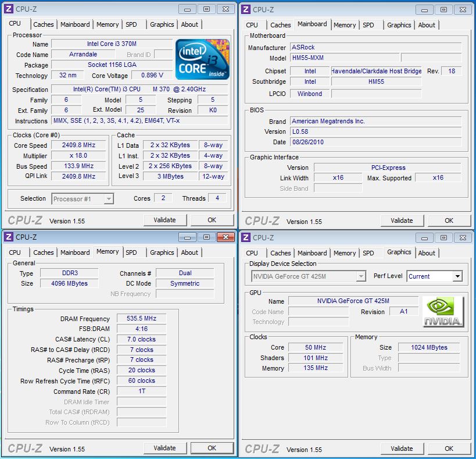The image size is (476, 459).
Task: Click the Threads count 4 field
Action: [x=217, y=198]
